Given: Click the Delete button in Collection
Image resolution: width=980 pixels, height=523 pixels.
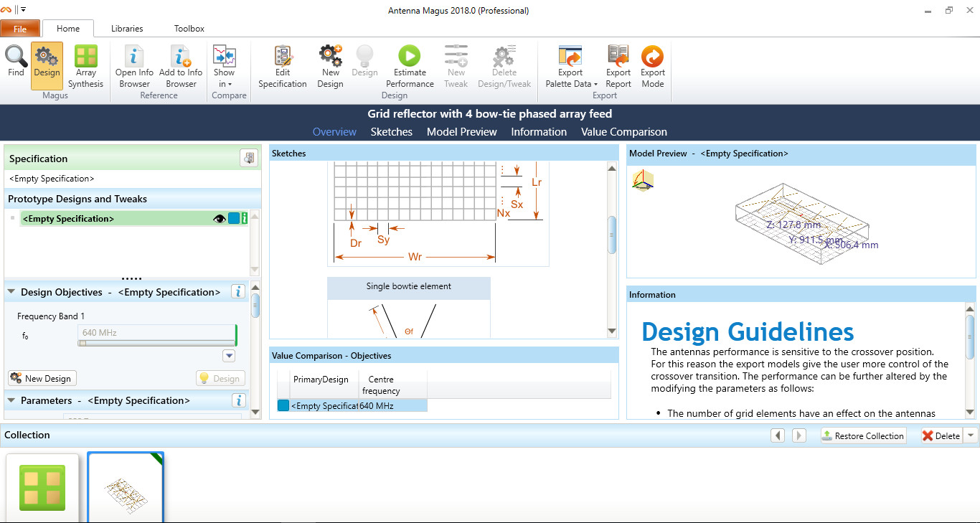Looking at the screenshot, I should pos(941,435).
